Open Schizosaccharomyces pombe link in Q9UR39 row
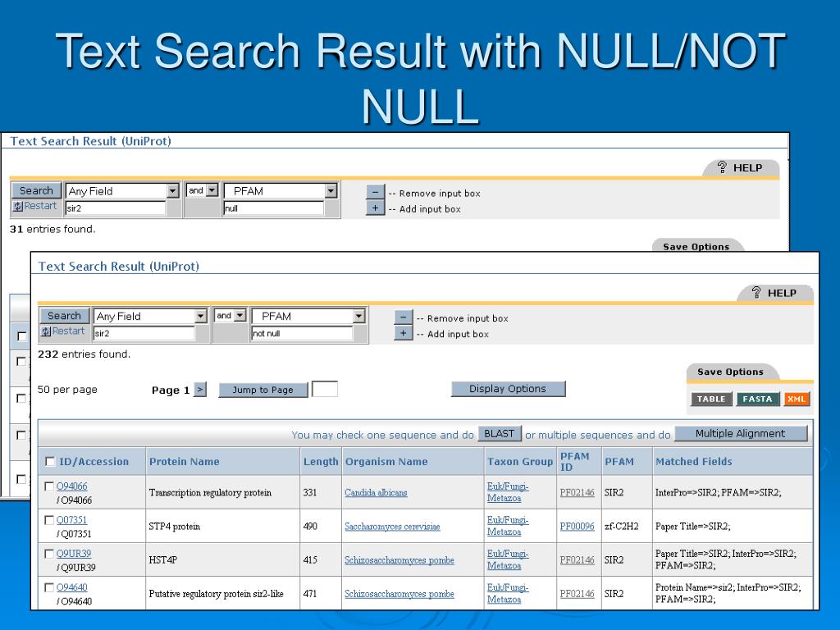This screenshot has height=630, width=840. click(399, 559)
